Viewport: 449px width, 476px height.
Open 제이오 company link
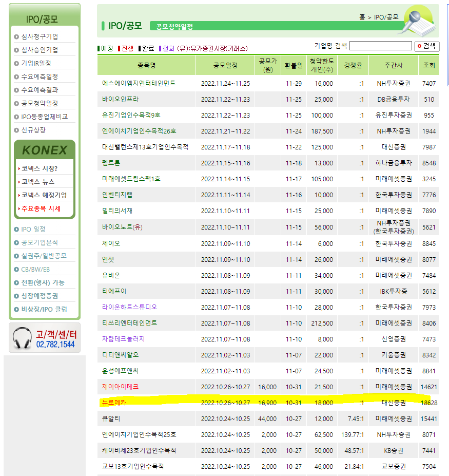coord(111,243)
